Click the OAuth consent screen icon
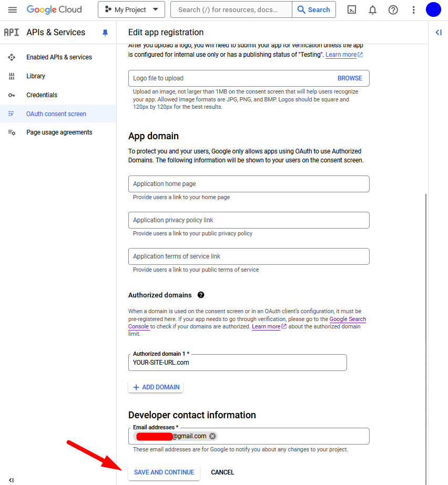 tap(11, 113)
